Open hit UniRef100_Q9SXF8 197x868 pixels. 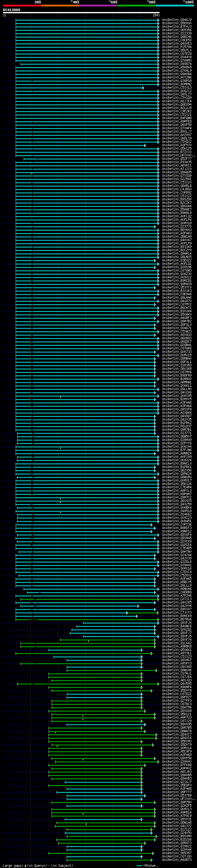177,410
